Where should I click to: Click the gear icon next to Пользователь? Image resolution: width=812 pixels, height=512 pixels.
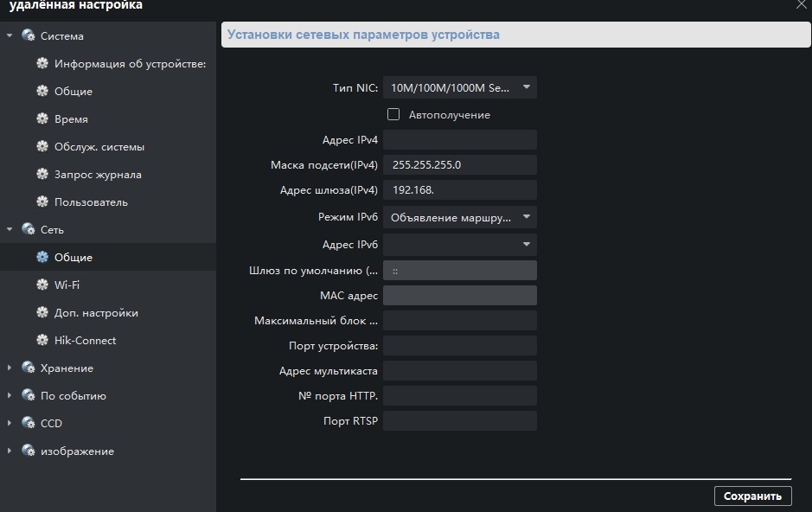coord(42,202)
